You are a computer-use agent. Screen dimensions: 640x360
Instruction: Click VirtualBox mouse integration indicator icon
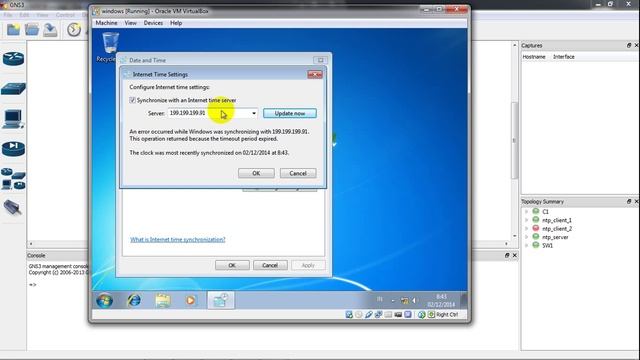[x=422, y=314]
